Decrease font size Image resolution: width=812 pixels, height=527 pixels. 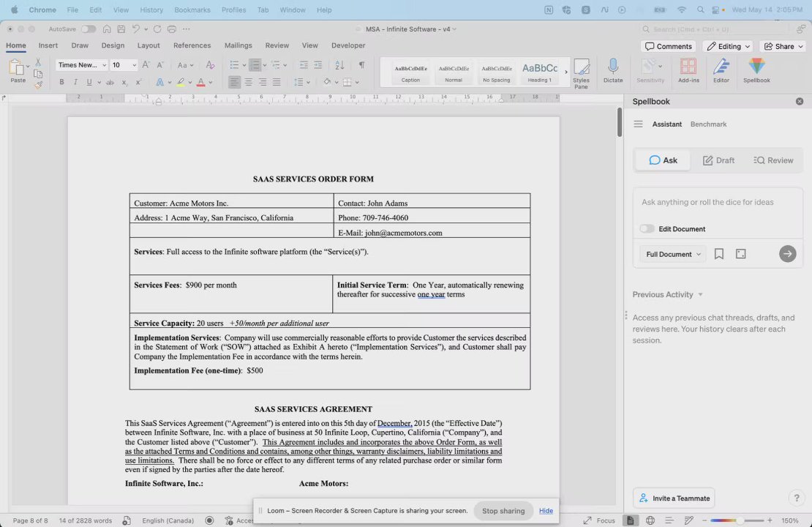[x=160, y=64]
